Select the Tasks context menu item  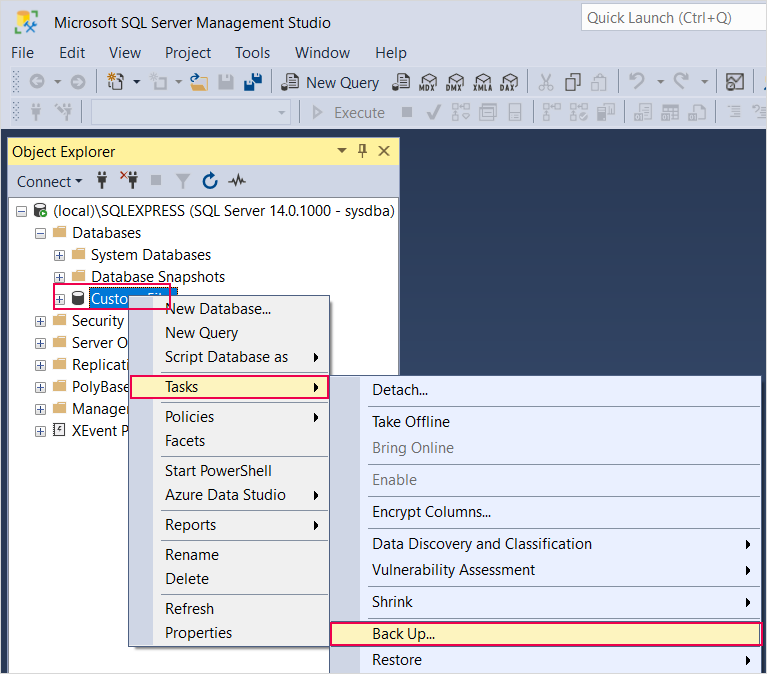[229, 387]
